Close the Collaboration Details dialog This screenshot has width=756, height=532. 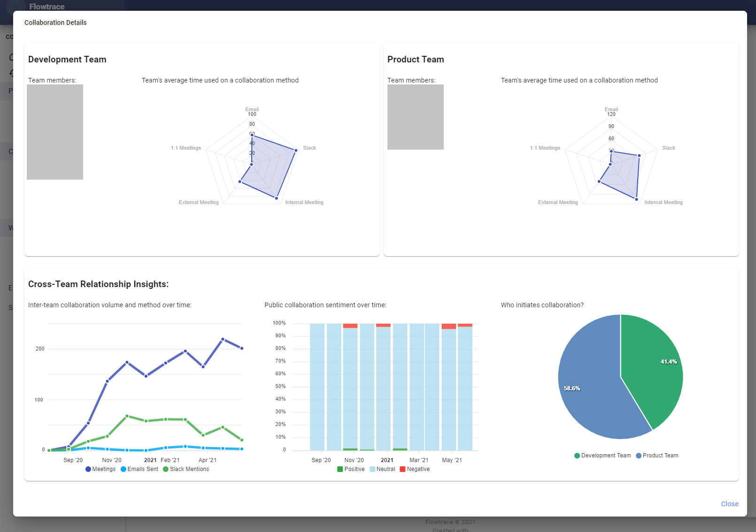pos(729,504)
